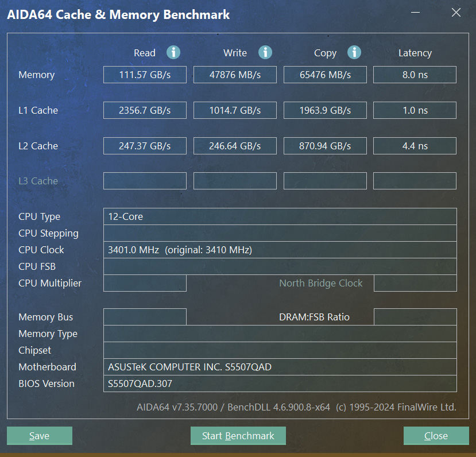Image resolution: width=476 pixels, height=457 pixels.
Task: Click the empty CPU Stepping field
Action: click(280, 233)
